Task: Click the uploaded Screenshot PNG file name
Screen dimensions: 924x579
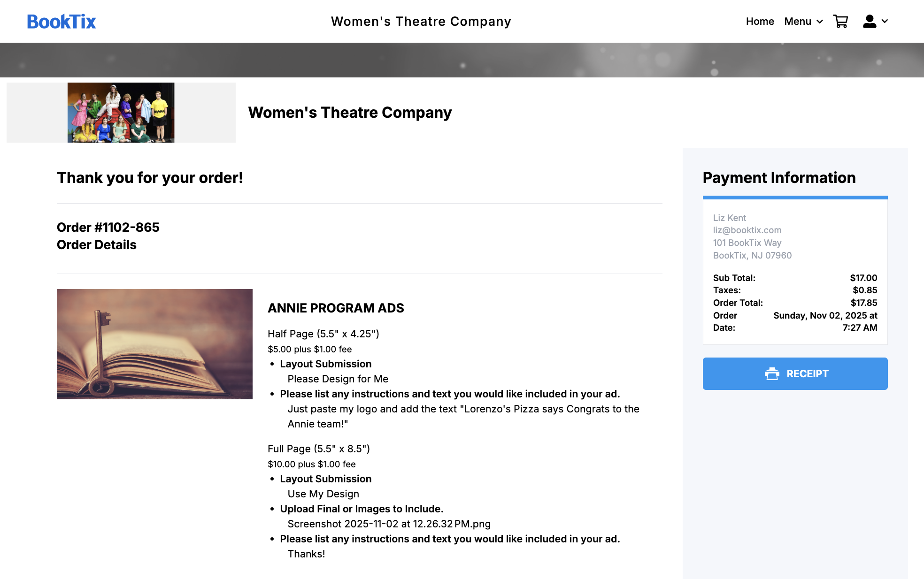Action: (389, 524)
